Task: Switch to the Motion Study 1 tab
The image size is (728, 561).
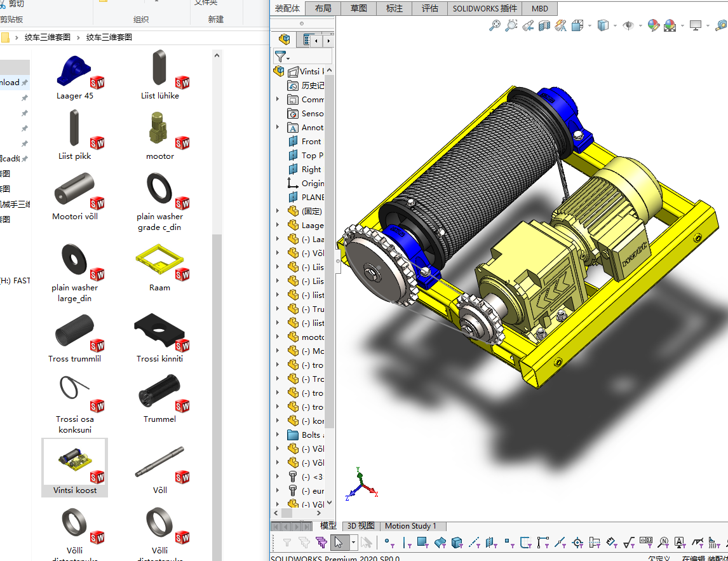Action: [410, 525]
